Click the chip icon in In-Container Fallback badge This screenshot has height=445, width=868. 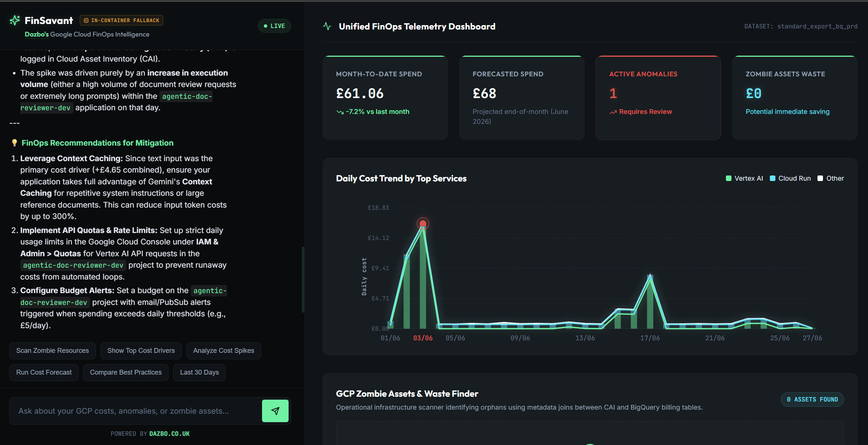click(86, 21)
